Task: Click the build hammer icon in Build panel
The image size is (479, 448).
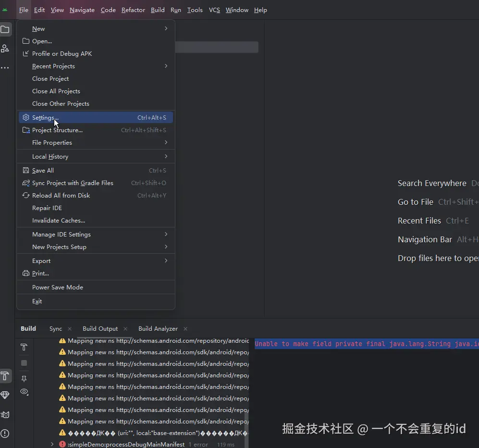Action: (x=24, y=347)
